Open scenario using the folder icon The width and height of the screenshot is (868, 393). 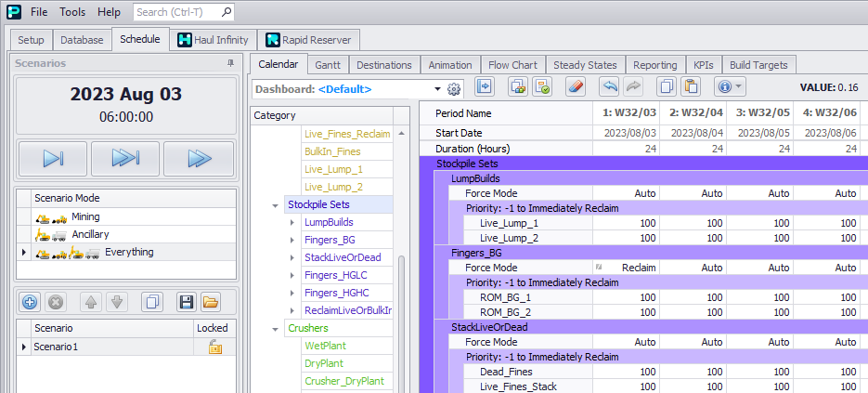pos(210,302)
